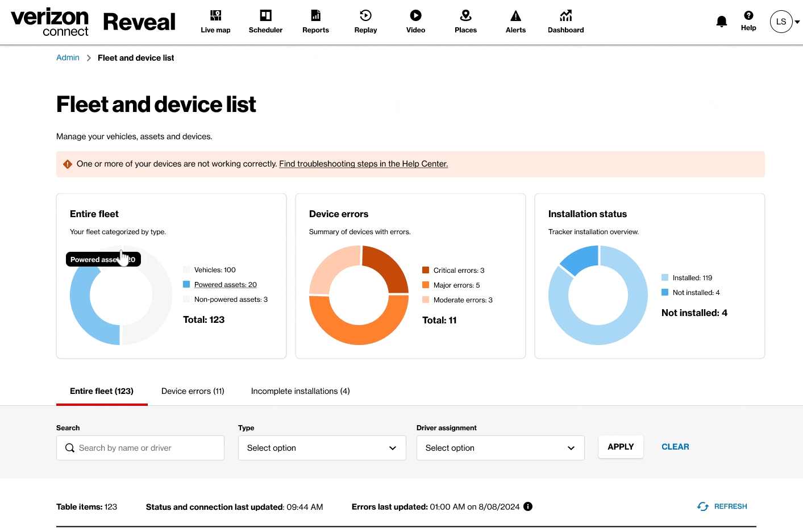Image resolution: width=803 pixels, height=532 pixels.
Task: Click the Powered assets legend link
Action: (226, 284)
